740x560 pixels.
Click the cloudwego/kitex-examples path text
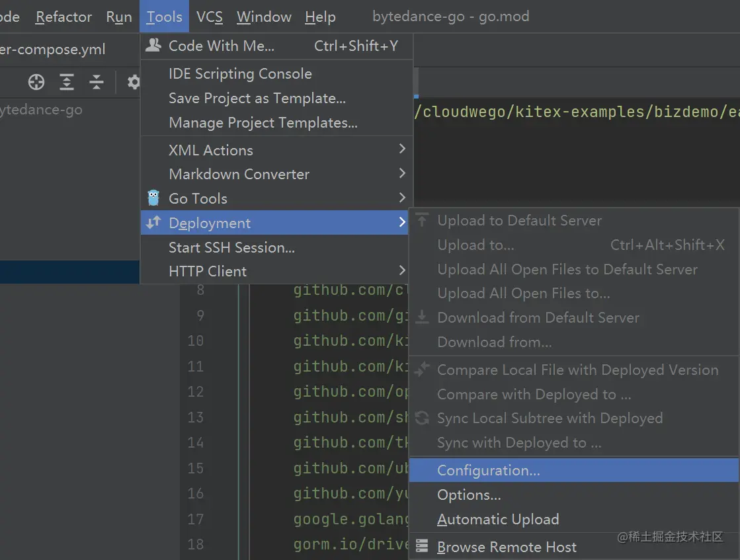577,112
